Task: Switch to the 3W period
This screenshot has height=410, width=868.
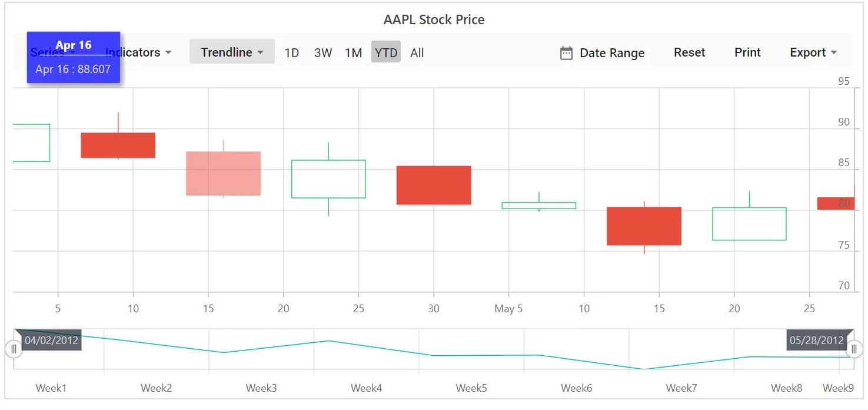Action: coord(323,52)
